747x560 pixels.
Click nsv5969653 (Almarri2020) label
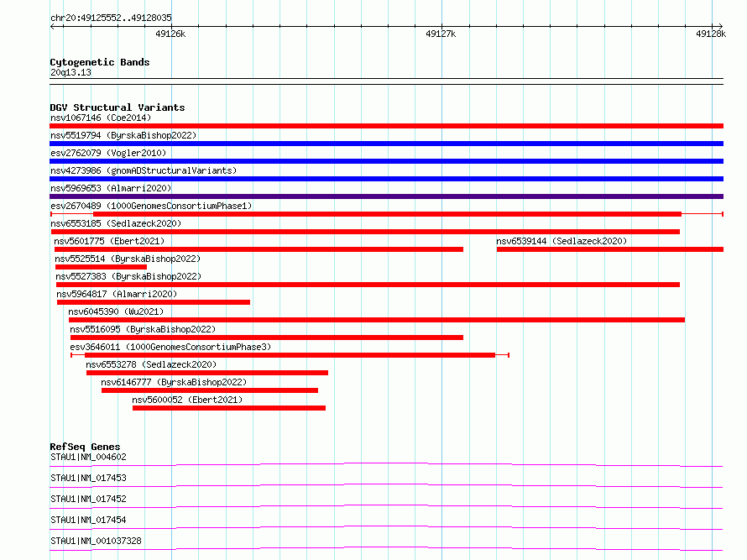111,188
